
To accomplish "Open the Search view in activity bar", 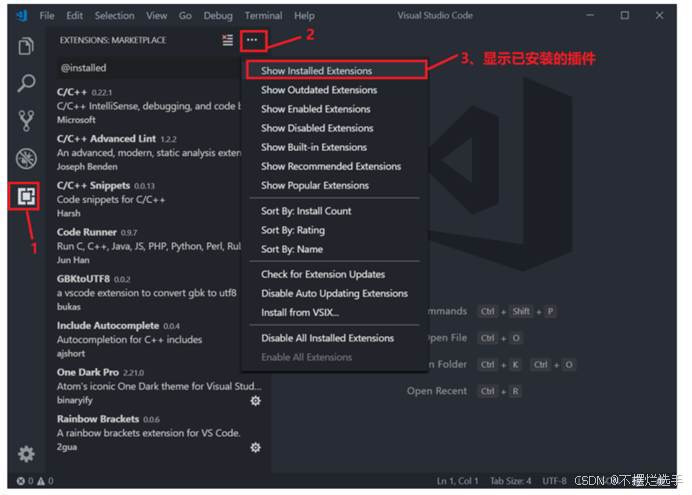I will pyautogui.click(x=26, y=83).
